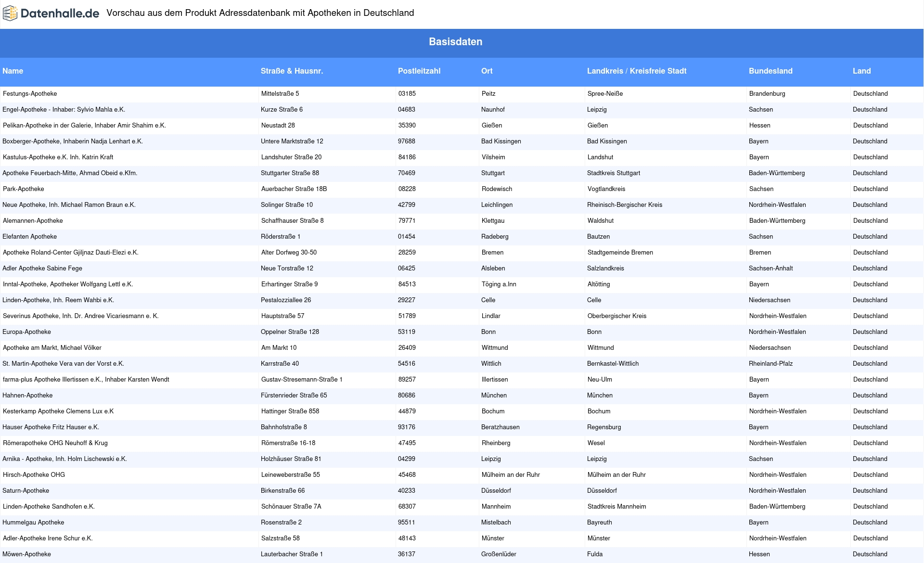Select Neue Apotheke Michael Ramon Braun
Image resolution: width=924 pixels, height=563 pixels.
69,205
